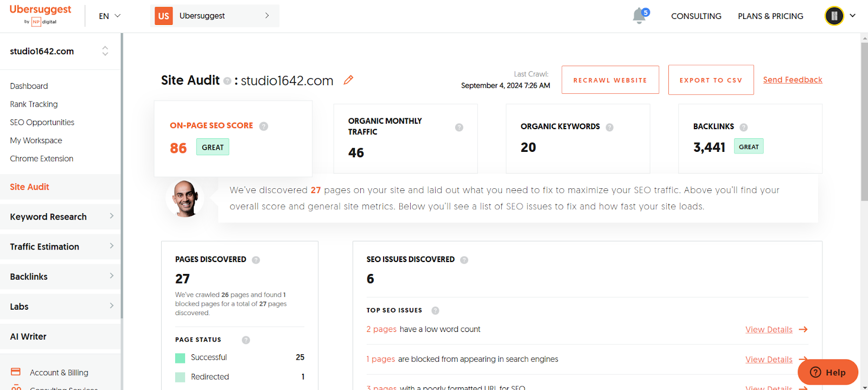Open the Pages Discovered help icon
The height and width of the screenshot is (390, 868).
[256, 260]
